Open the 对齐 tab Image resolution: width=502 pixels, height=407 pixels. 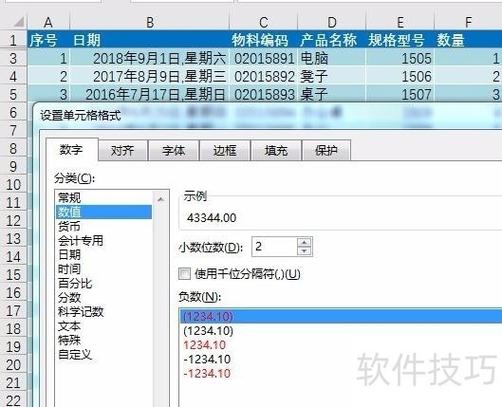pyautogui.click(x=123, y=151)
